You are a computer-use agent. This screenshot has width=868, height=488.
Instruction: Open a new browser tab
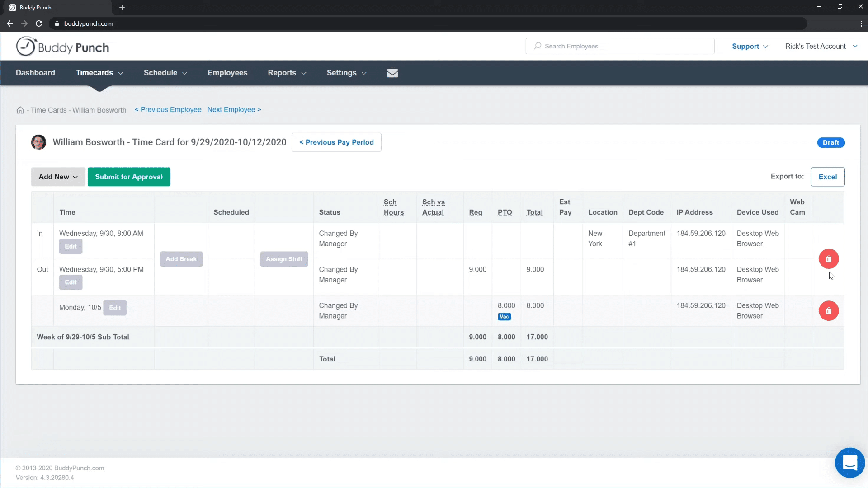[x=122, y=8]
